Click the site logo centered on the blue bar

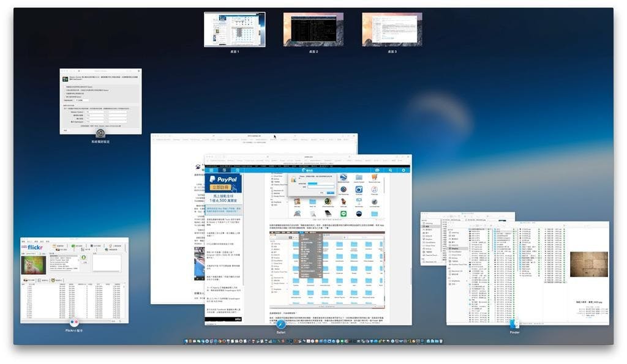[307, 170]
